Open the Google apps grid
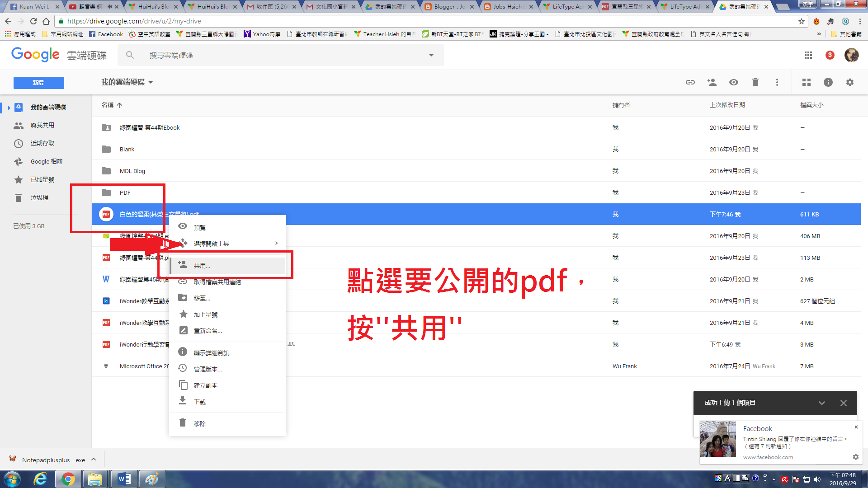The width and height of the screenshot is (868, 488). coord(808,55)
